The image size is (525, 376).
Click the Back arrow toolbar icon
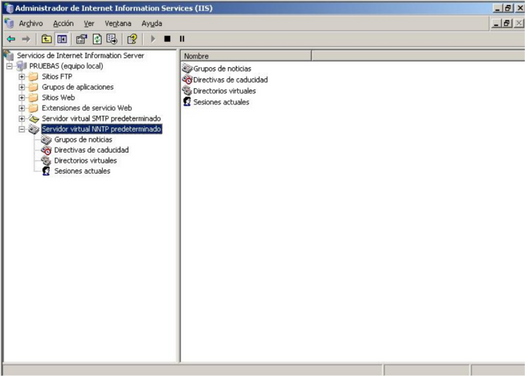pyautogui.click(x=11, y=39)
